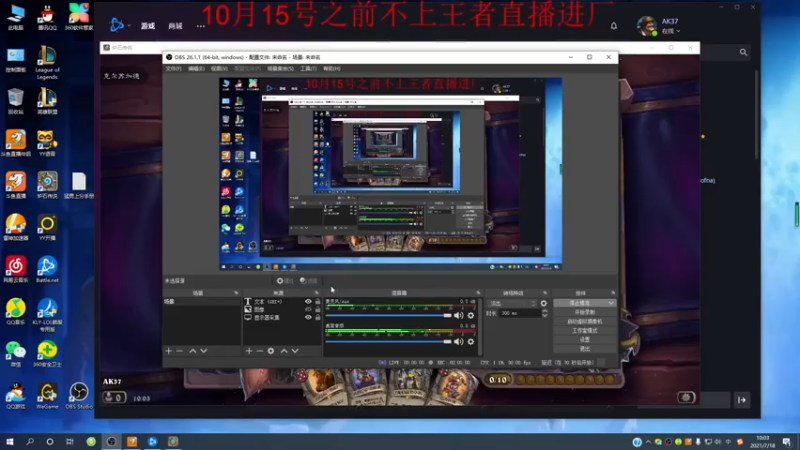The width and height of the screenshot is (800, 450).
Task: Toggle Studio Mode button in OBS
Action: [585, 331]
